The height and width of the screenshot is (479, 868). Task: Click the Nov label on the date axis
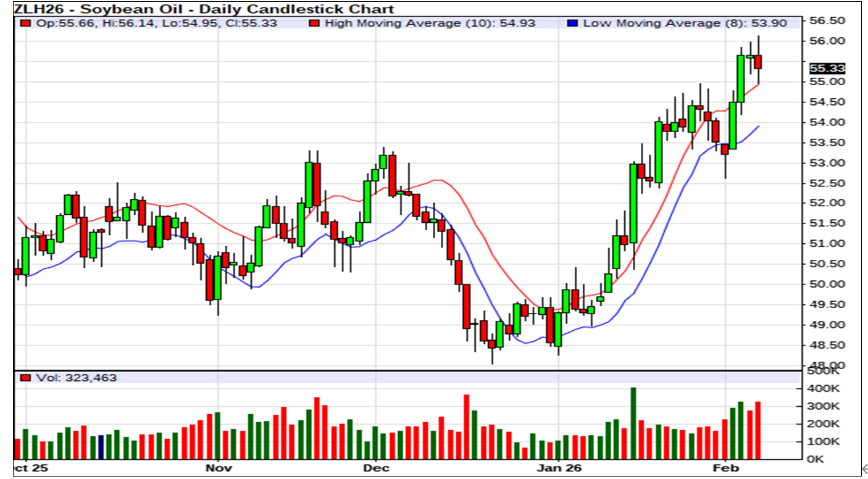pos(218,468)
